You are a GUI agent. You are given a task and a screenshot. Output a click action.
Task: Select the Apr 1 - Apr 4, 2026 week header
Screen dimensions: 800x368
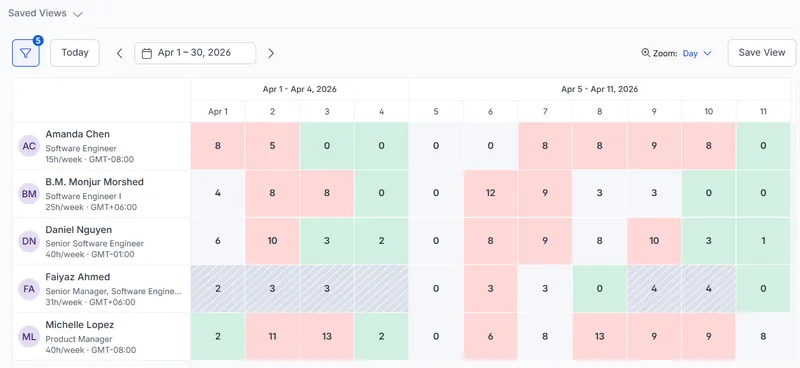pyautogui.click(x=299, y=89)
